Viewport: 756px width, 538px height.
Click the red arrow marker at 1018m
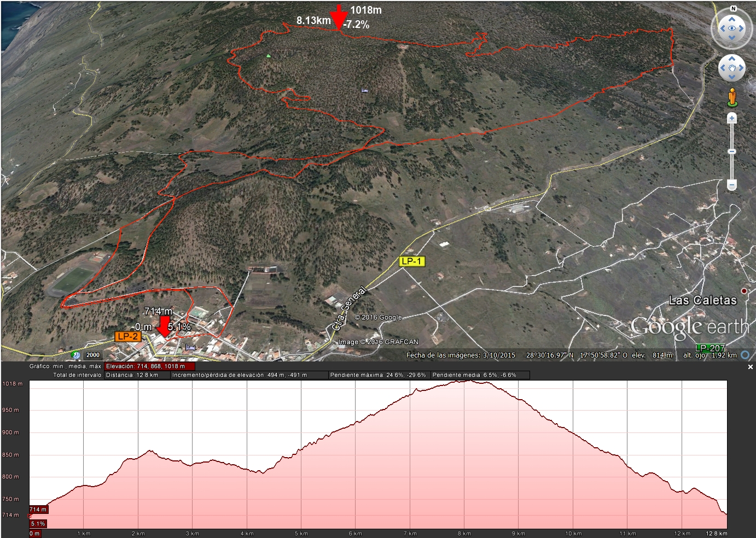click(339, 17)
